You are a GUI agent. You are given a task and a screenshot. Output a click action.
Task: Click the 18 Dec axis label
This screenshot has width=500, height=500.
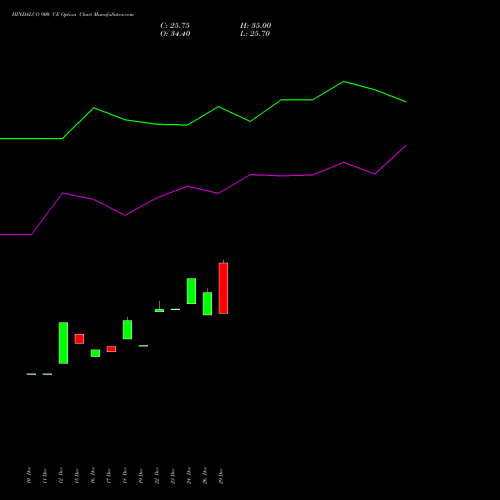(x=125, y=475)
